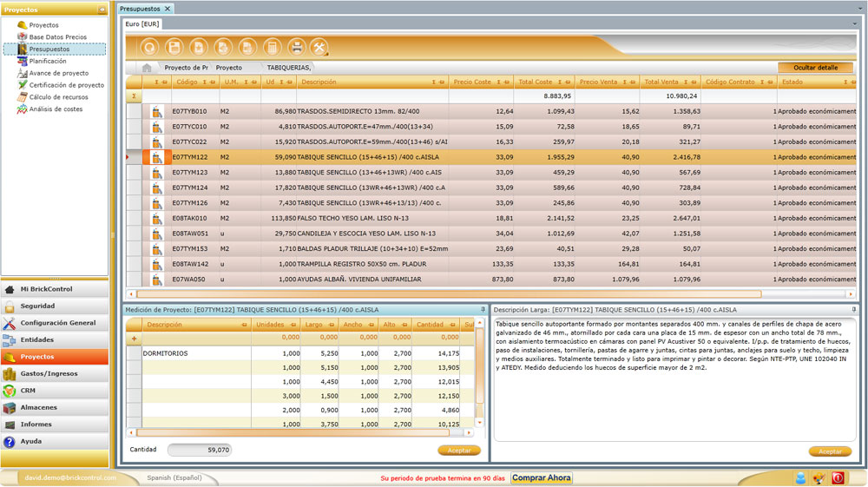The height and width of the screenshot is (487, 868).
Task: Click the plus add-row icon in measurement grid
Action: [134, 339]
